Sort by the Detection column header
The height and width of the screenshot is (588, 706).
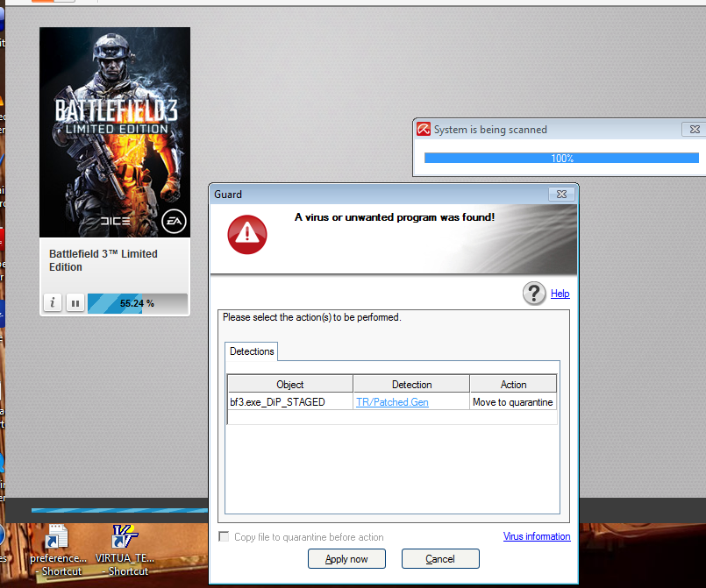point(411,384)
